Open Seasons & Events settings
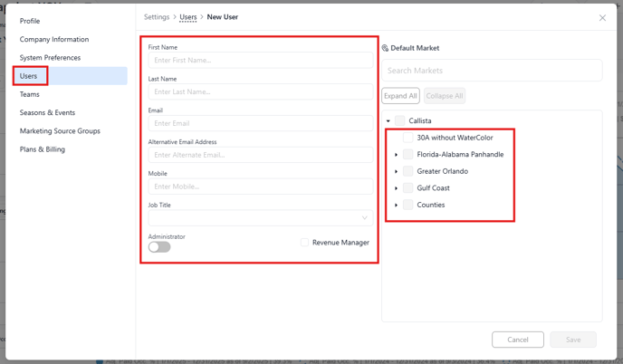 tap(47, 112)
